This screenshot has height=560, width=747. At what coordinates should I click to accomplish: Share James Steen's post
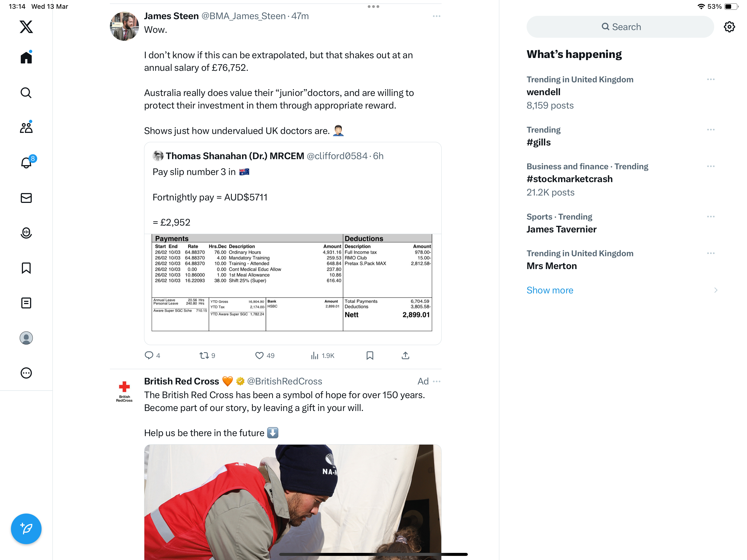pos(405,355)
